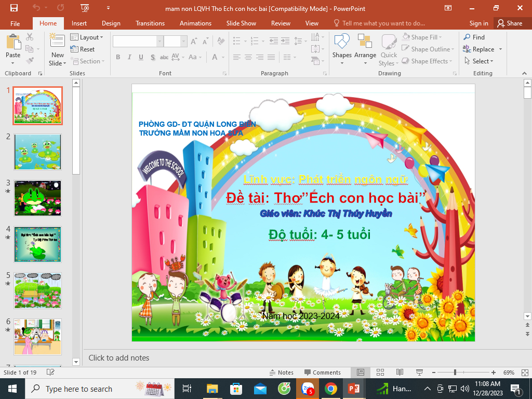Image resolution: width=532 pixels, height=399 pixels.
Task: Switch to Slide Sorter view icon
Action: click(x=380, y=373)
